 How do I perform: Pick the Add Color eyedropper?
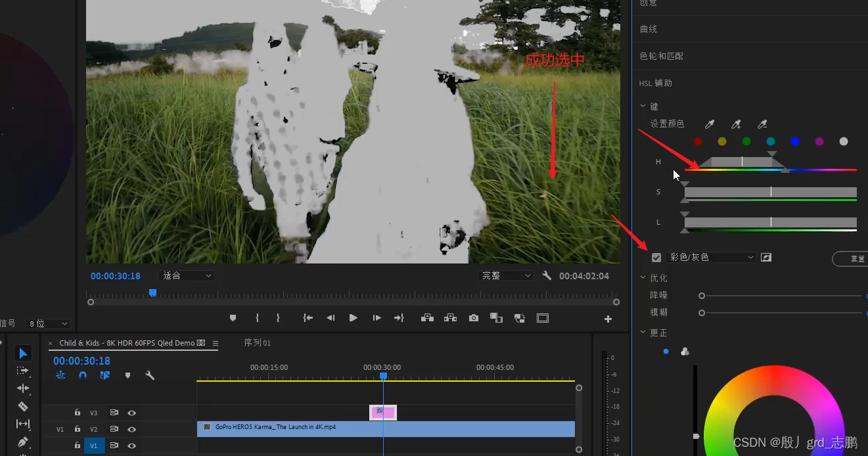pyautogui.click(x=736, y=124)
